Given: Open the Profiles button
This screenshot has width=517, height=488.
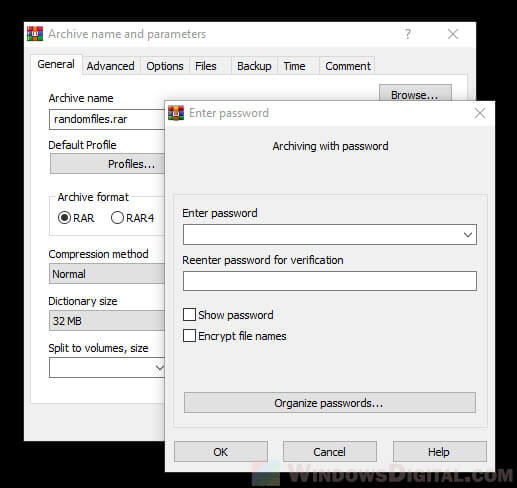Looking at the screenshot, I should tap(107, 164).
